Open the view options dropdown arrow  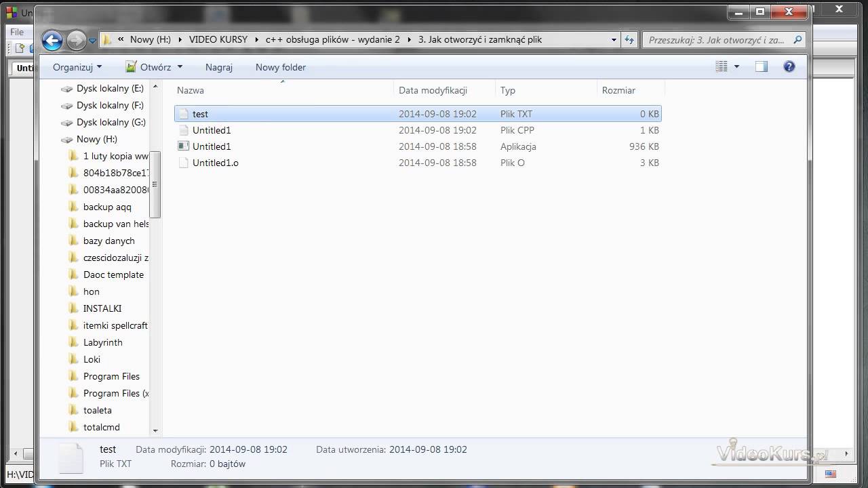tap(737, 66)
